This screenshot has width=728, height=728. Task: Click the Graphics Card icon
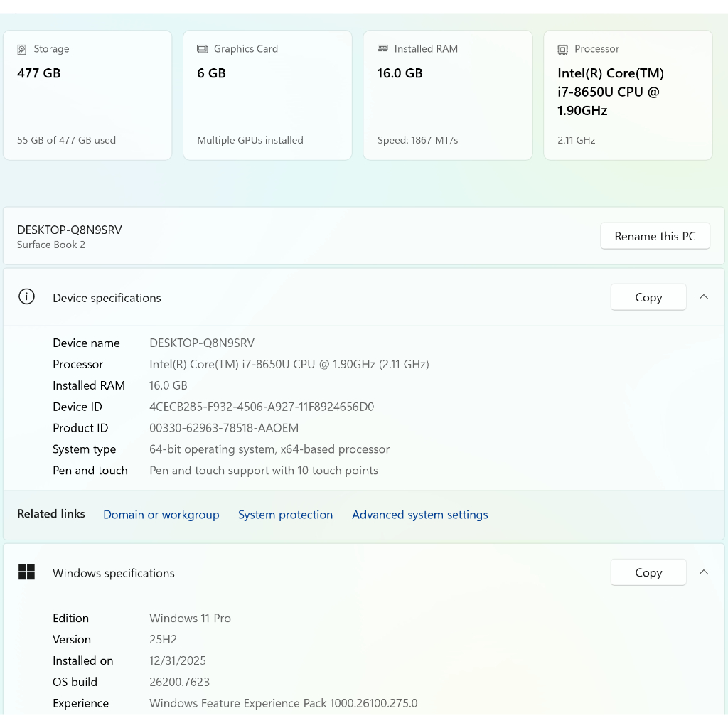202,49
